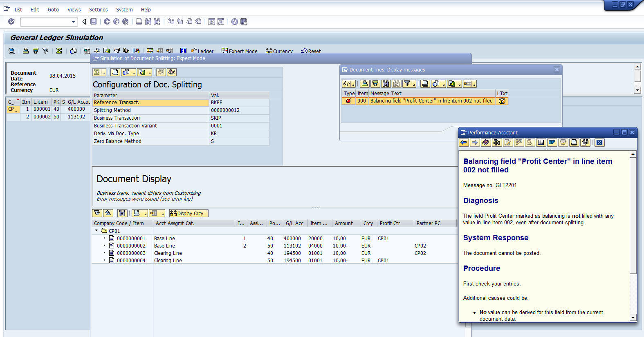Click the error log warning triangle icon
This screenshot has height=337, width=644.
(x=172, y=72)
